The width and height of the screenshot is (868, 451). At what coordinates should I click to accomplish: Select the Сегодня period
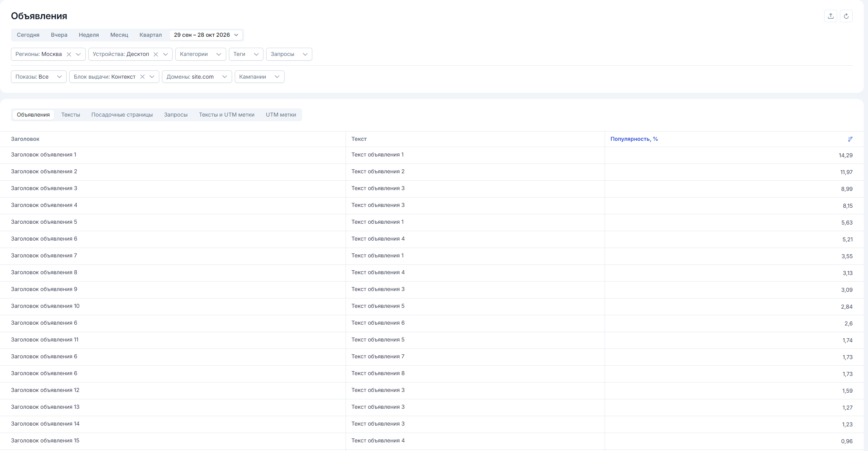coord(28,35)
